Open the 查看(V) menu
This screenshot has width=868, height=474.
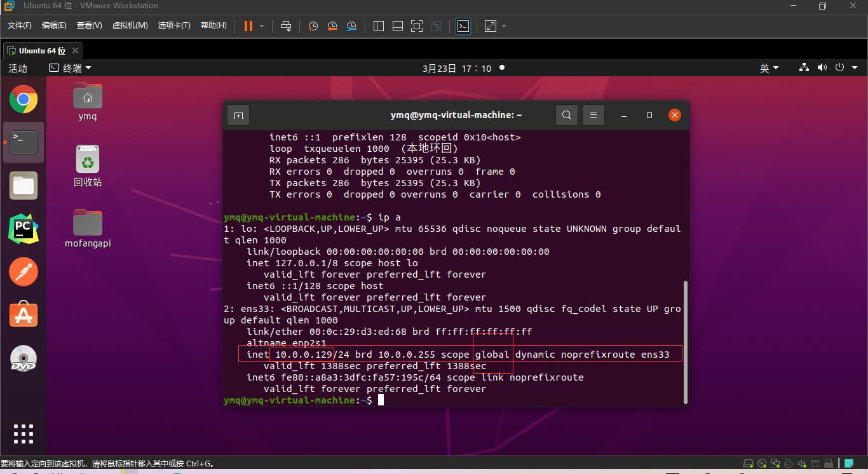(90, 25)
